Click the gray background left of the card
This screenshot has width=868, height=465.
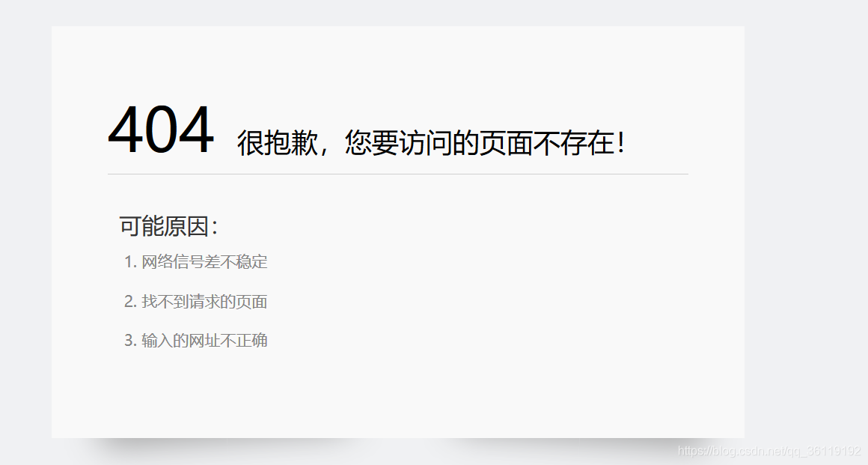tap(25, 233)
